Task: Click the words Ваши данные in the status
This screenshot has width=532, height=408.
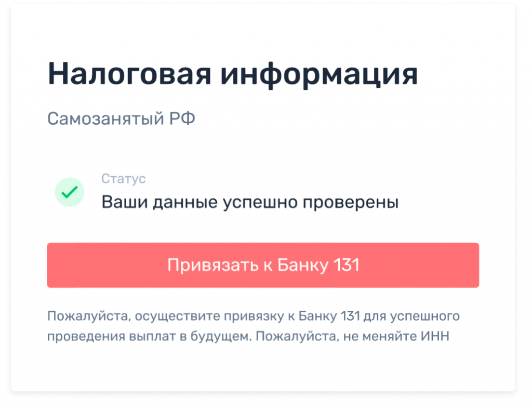Action: click(159, 202)
